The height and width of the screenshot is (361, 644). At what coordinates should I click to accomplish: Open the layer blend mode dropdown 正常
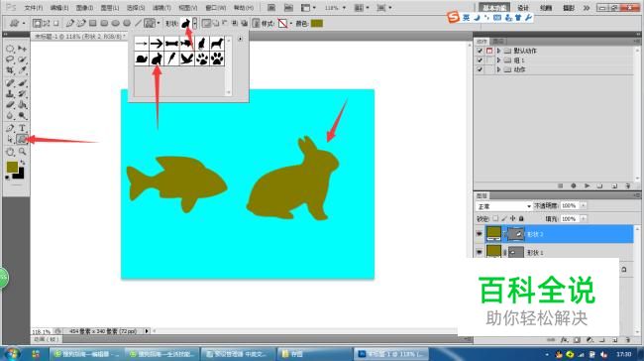pyautogui.click(x=503, y=206)
